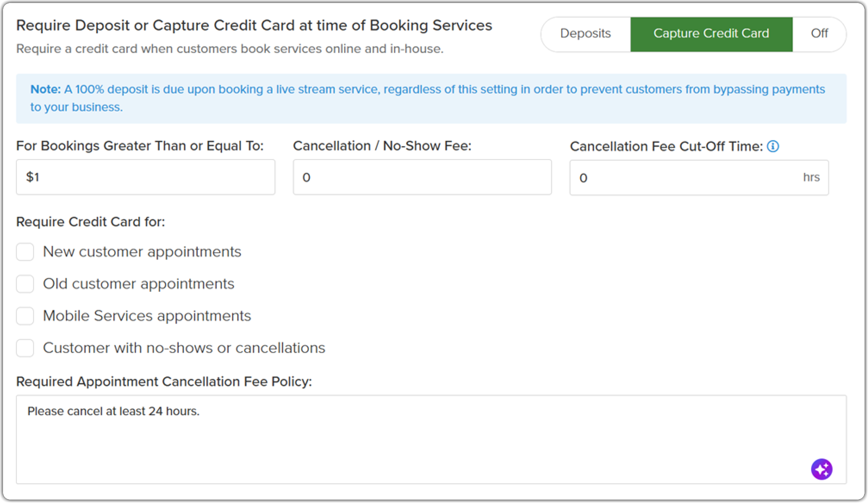Screen dimensions: 868x503
Task: Select the Capture Credit Card option
Action: point(711,34)
